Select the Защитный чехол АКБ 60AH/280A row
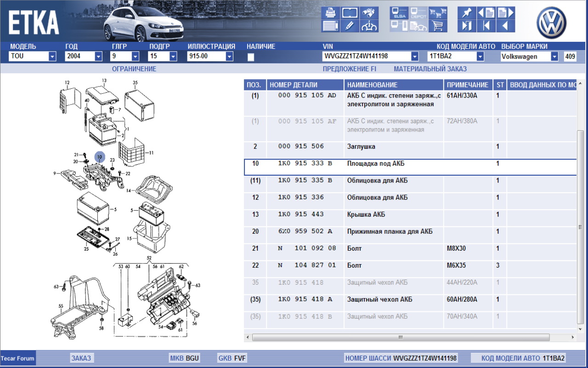This screenshot has height=368, width=588. 410,304
